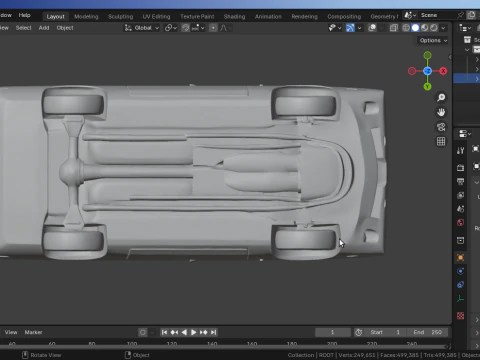The image size is (480, 360).
Task: Open the World properties tab
Action: click(461, 223)
